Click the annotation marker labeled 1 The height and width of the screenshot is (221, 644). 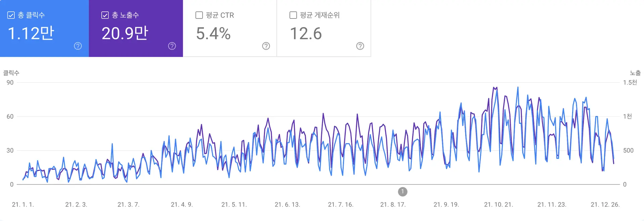click(x=402, y=191)
